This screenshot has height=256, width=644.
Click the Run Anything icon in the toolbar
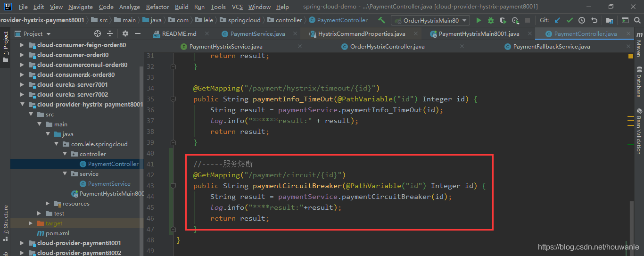pyautogui.click(x=625, y=20)
